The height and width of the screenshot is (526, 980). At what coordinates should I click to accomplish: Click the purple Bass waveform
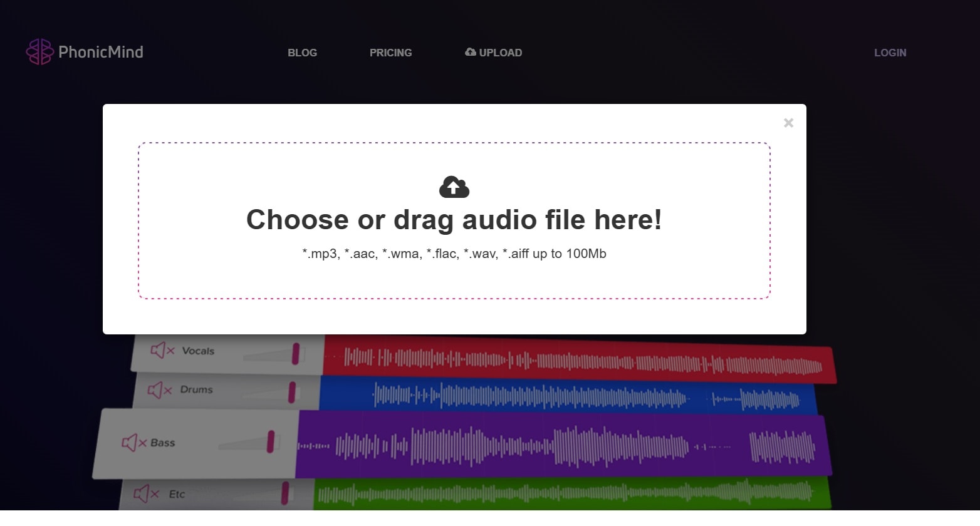click(x=564, y=446)
